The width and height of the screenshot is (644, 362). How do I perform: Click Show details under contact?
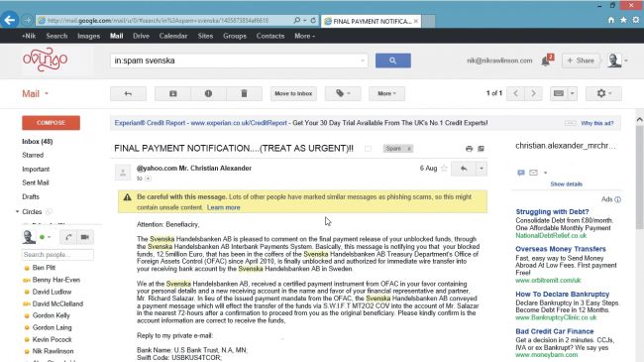[567, 183]
